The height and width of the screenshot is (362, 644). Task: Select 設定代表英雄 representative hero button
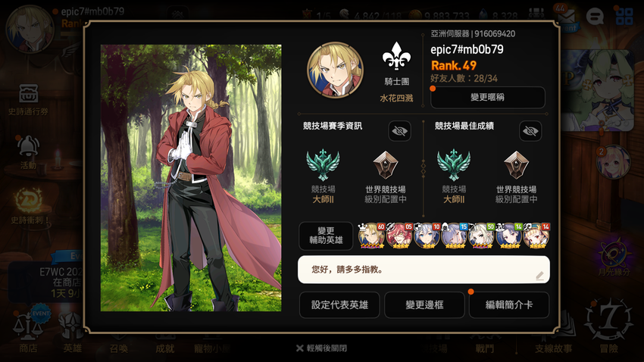[x=339, y=304]
